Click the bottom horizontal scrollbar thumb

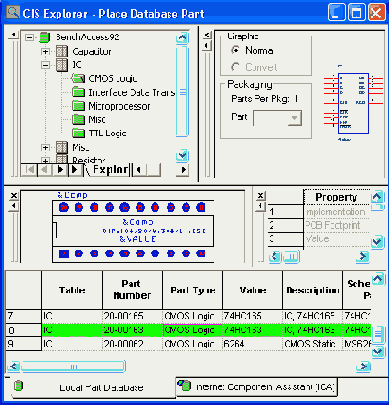coord(73,367)
